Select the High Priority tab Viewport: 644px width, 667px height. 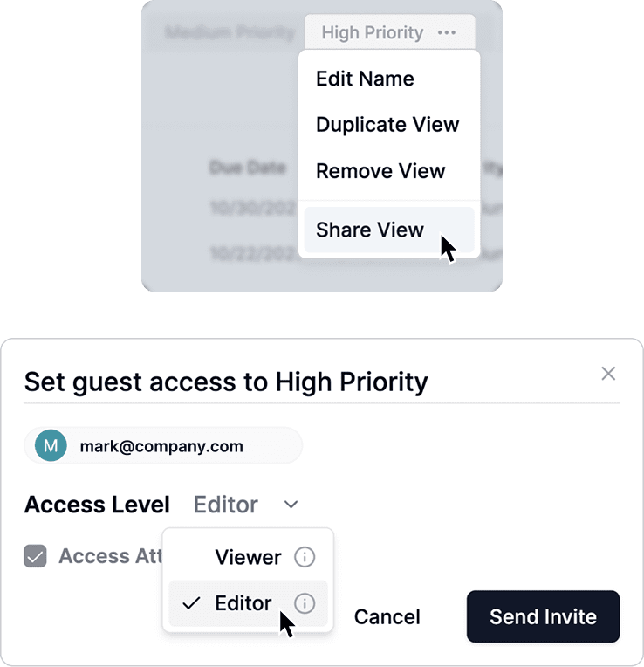click(x=372, y=33)
